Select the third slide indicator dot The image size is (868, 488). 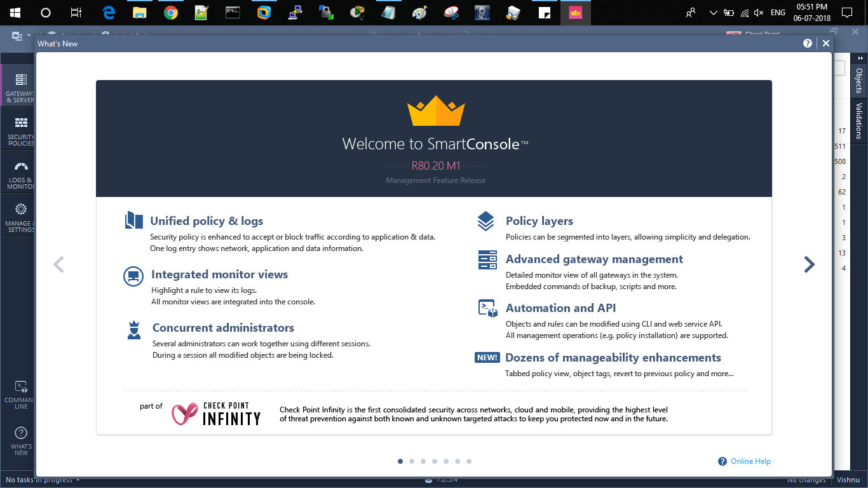click(x=423, y=461)
